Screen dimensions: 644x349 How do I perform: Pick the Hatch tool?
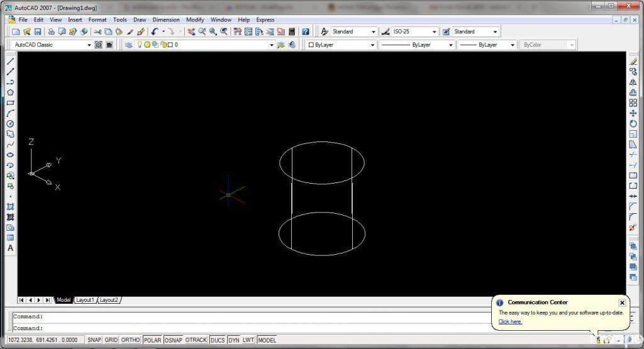point(10,206)
